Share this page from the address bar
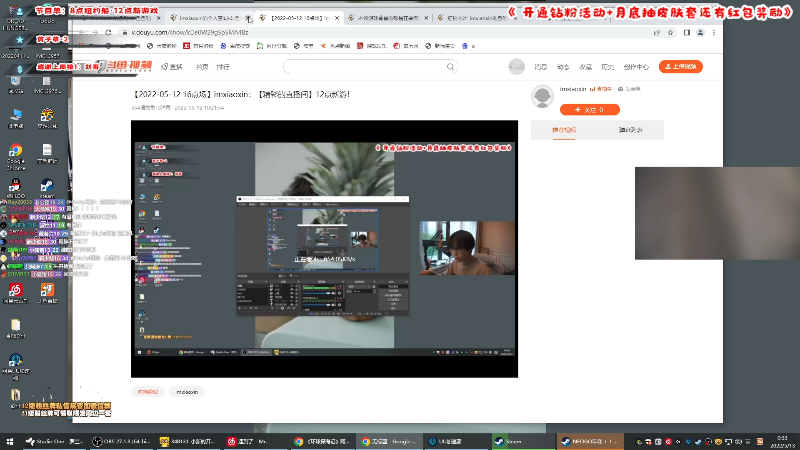The width and height of the screenshot is (800, 450). [657, 33]
